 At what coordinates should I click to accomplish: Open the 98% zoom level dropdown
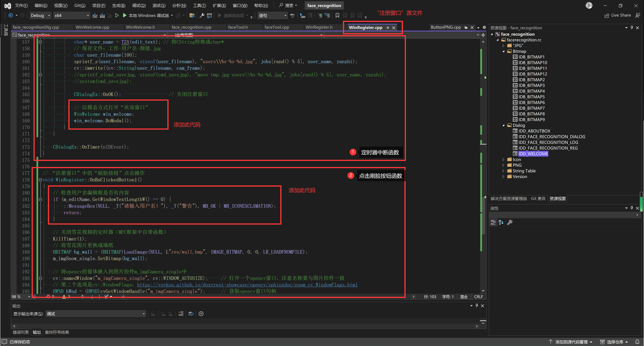tap(29, 297)
